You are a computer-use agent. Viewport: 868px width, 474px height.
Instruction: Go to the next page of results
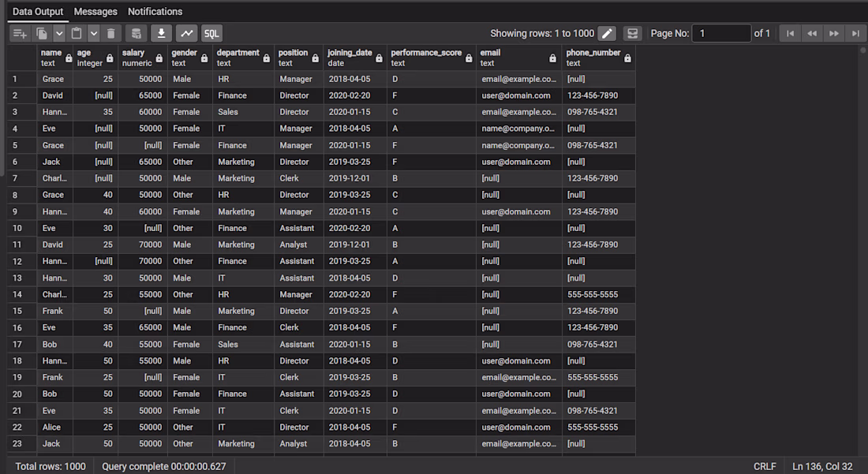coord(834,33)
